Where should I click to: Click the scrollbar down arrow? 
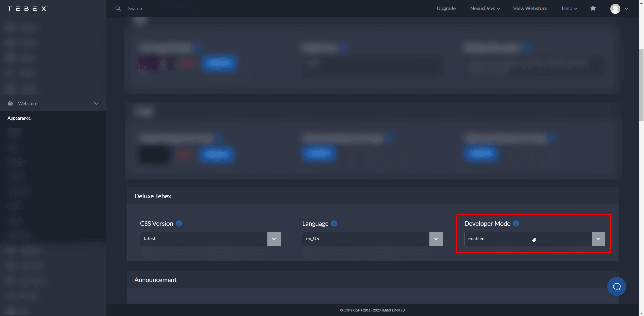641,313
